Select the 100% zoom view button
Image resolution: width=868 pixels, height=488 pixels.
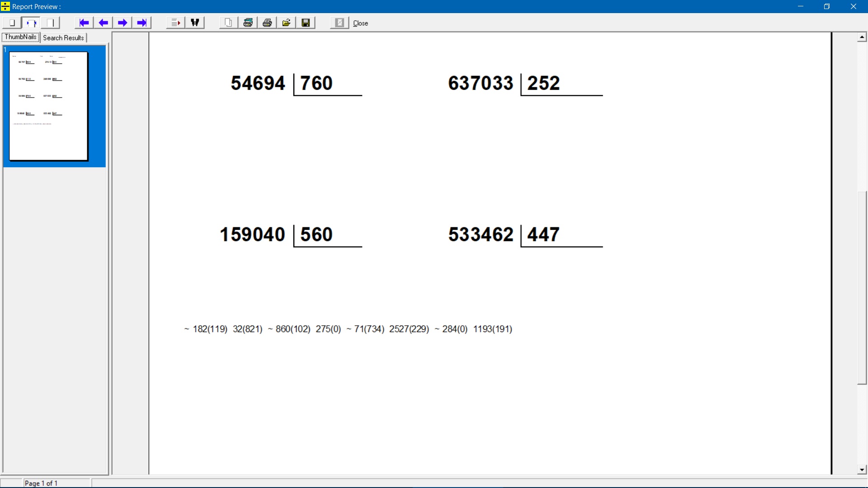tap(51, 23)
